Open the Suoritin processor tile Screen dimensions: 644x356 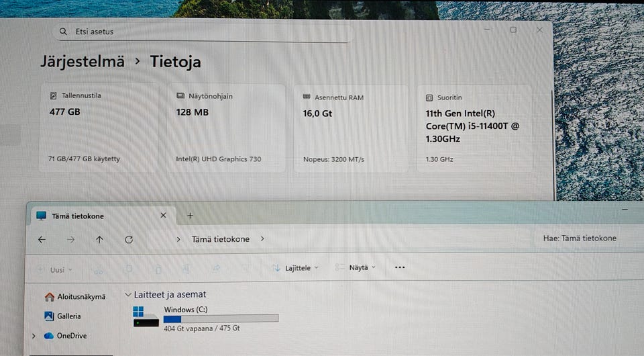475,129
